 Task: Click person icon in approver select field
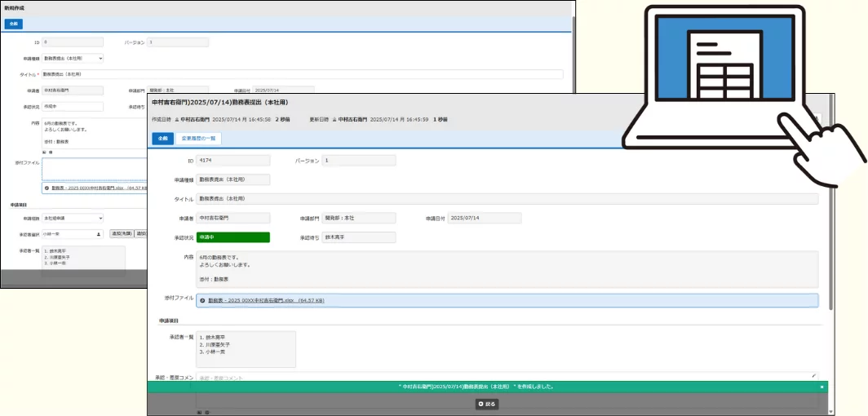99,233
